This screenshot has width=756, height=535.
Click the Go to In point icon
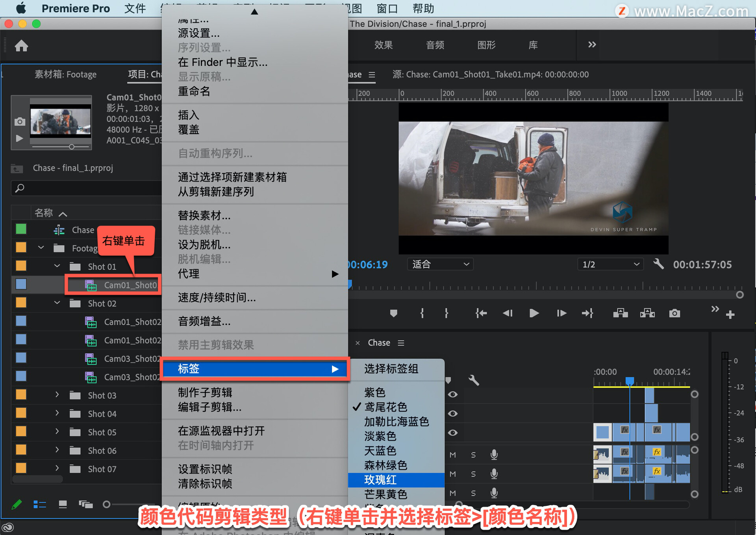point(481,313)
